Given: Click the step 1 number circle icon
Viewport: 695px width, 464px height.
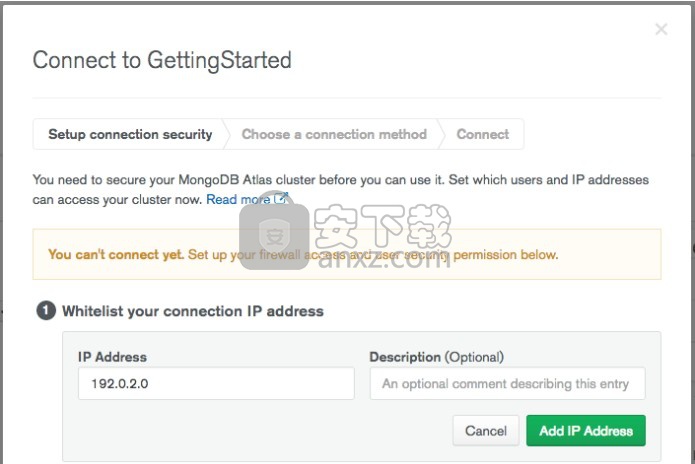Looking at the screenshot, I should click(x=46, y=311).
